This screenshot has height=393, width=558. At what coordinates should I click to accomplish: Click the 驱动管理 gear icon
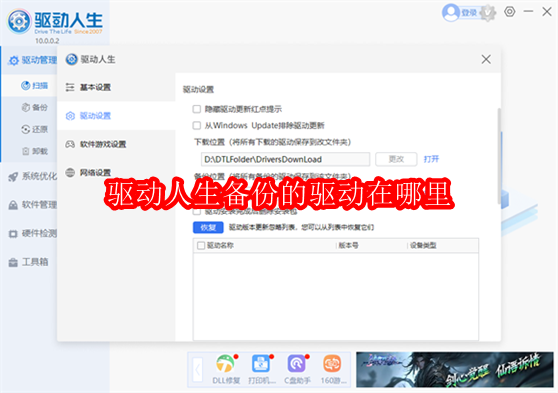pos(14,61)
